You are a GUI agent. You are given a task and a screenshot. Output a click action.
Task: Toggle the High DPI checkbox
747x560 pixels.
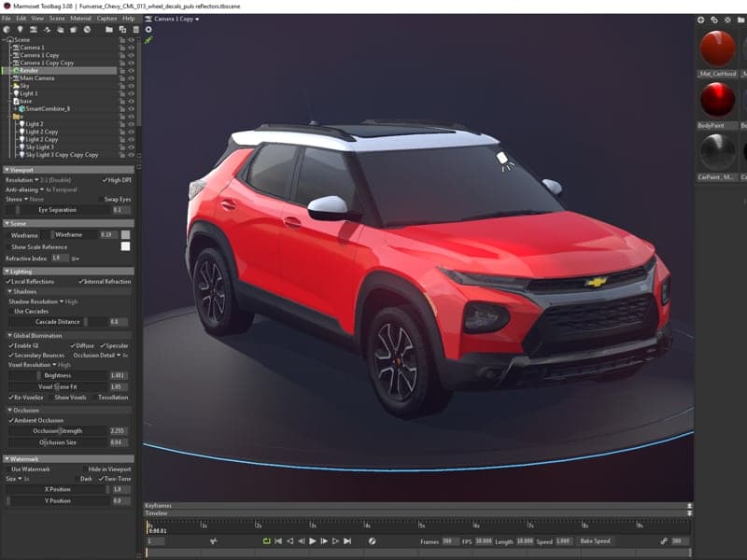click(116, 180)
